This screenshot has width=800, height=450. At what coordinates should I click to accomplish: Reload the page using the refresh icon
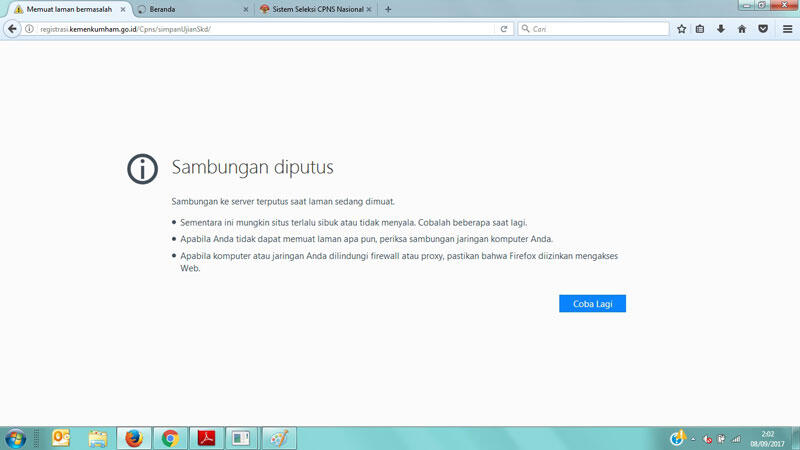[504, 29]
